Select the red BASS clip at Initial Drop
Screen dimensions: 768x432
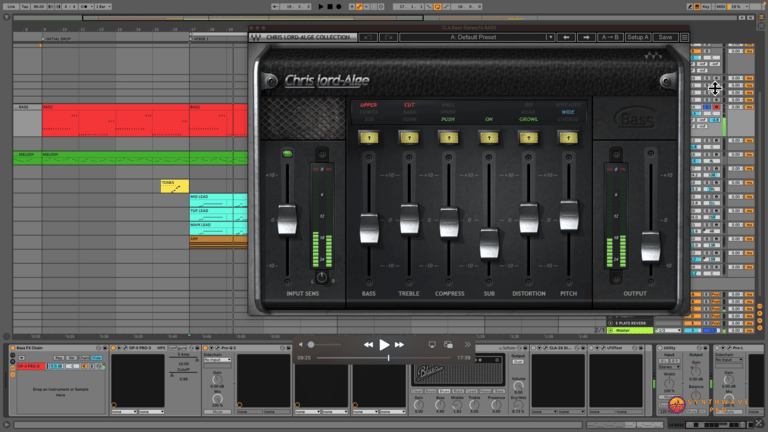[116, 120]
